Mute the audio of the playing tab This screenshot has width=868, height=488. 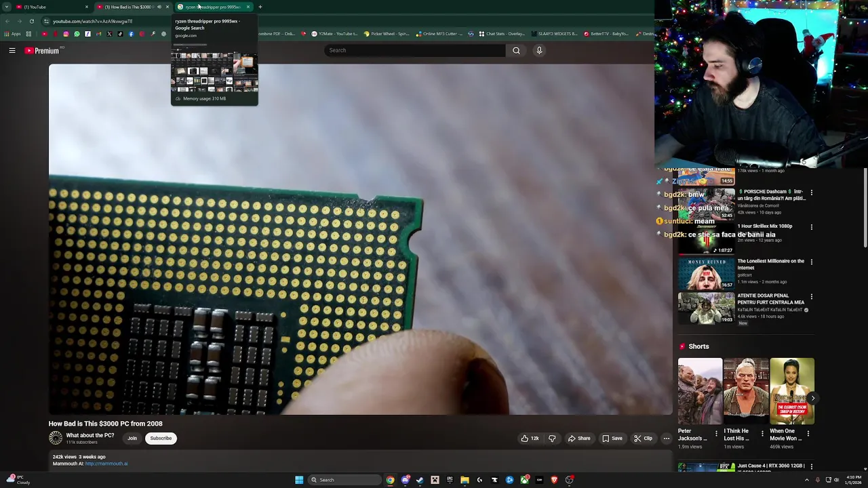point(159,7)
